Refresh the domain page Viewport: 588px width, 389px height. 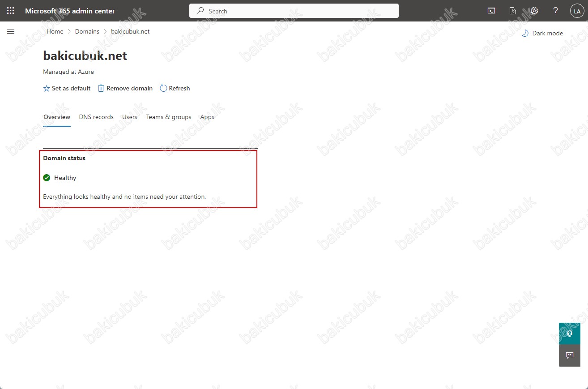[x=175, y=88]
